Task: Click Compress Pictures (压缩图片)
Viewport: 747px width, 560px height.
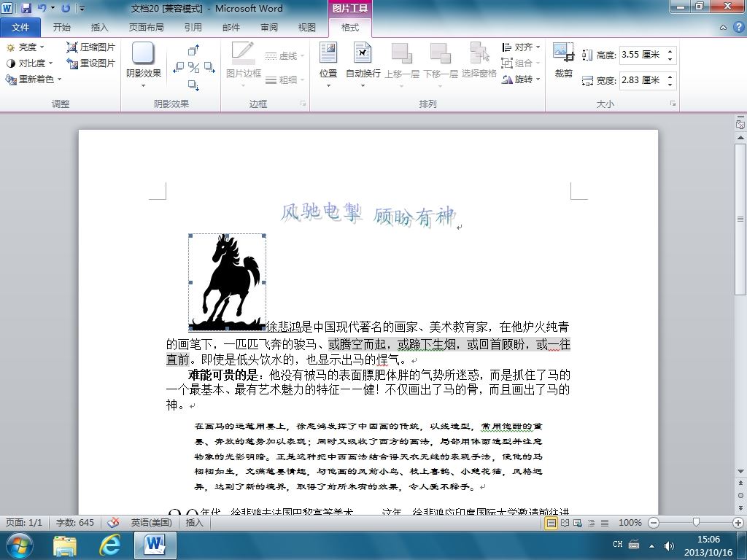Action: [x=91, y=47]
